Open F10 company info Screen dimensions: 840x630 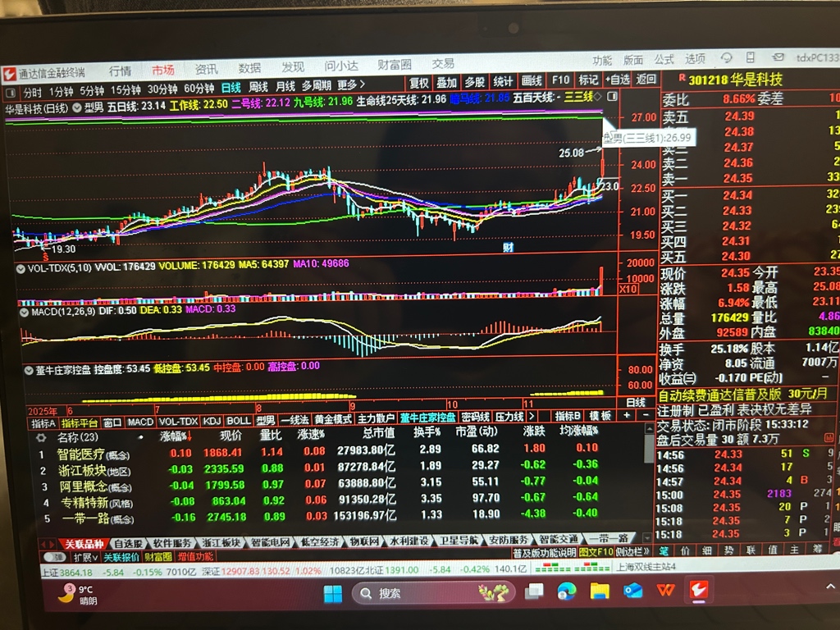560,81
